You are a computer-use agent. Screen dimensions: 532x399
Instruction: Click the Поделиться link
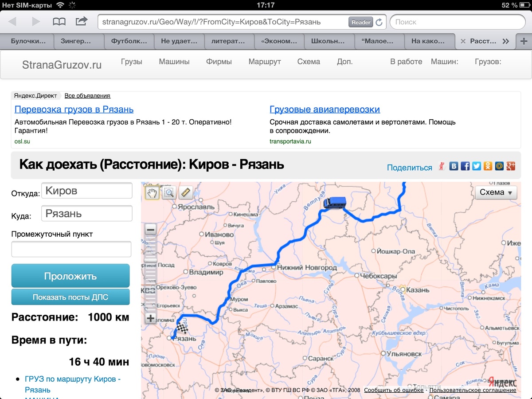[410, 168]
